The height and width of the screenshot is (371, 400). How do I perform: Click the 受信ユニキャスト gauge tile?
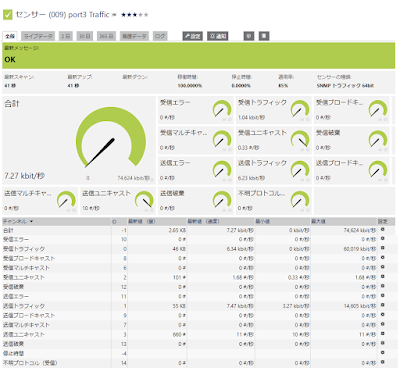pyautogui.click(x=274, y=140)
